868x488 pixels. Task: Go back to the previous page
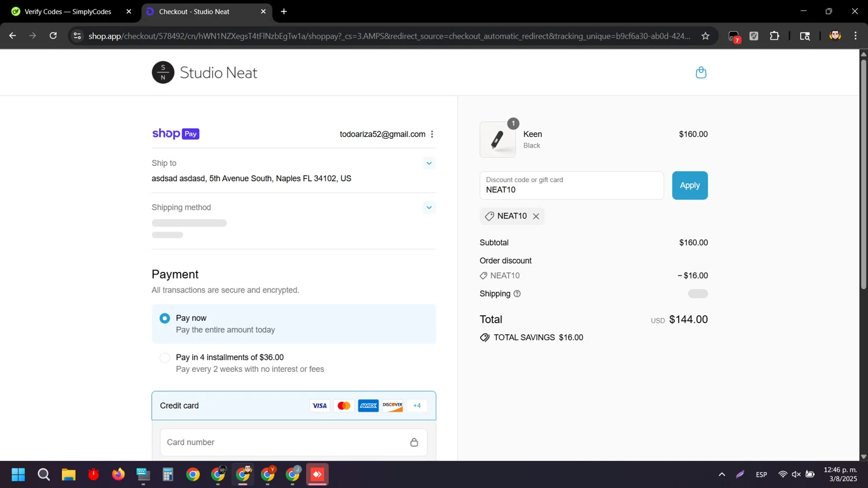pyautogui.click(x=12, y=36)
